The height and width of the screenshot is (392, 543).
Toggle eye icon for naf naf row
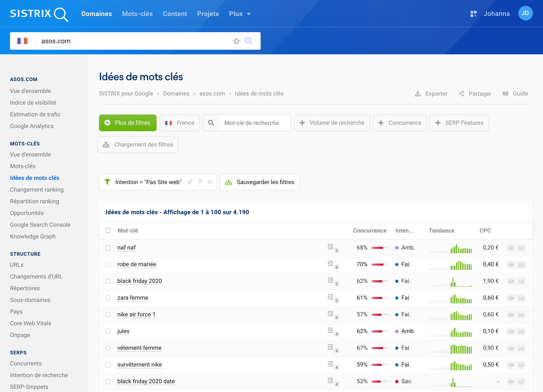pos(511,248)
